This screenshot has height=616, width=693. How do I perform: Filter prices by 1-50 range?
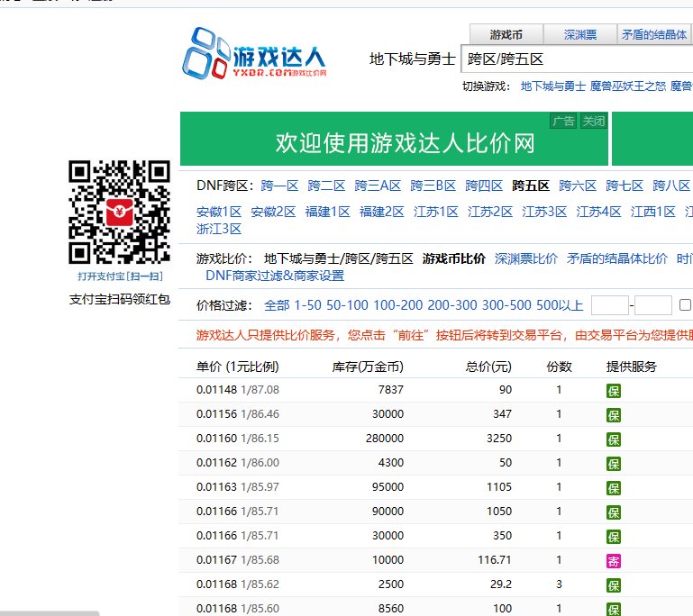pos(307,305)
